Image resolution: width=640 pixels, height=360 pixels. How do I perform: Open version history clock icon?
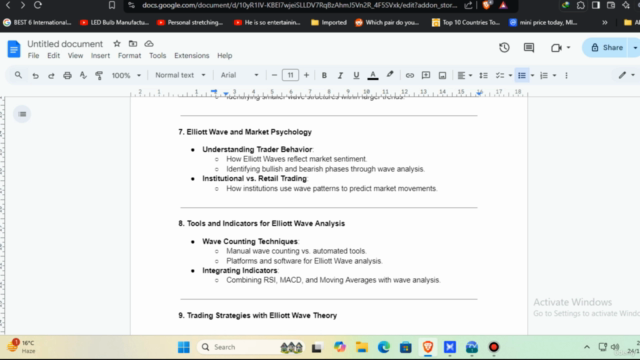504,48
